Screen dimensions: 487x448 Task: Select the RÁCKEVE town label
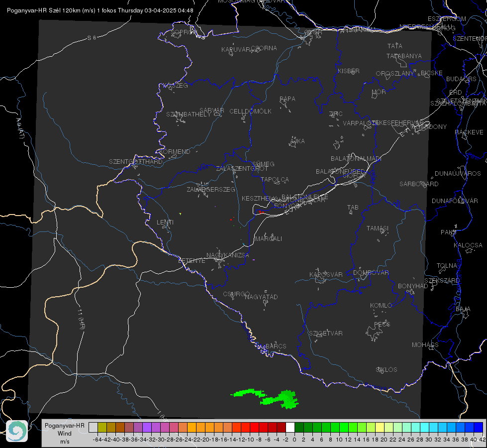(469, 132)
